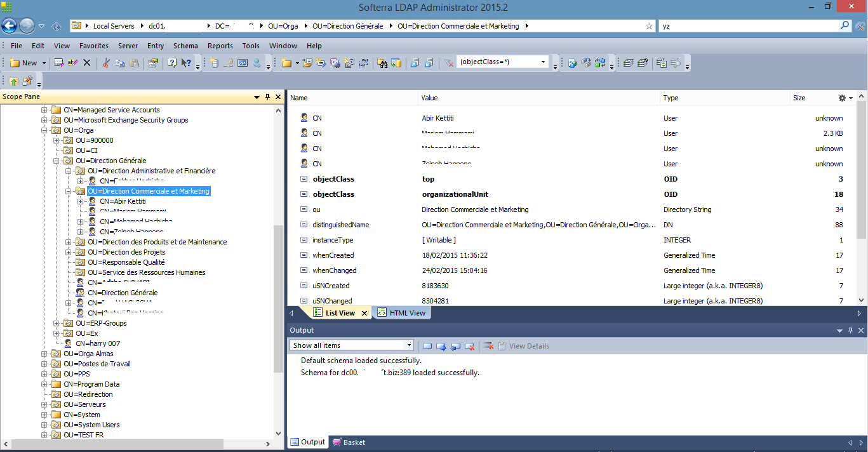Click the Paste clipboard icon
The image size is (868, 452).
coord(134,63)
